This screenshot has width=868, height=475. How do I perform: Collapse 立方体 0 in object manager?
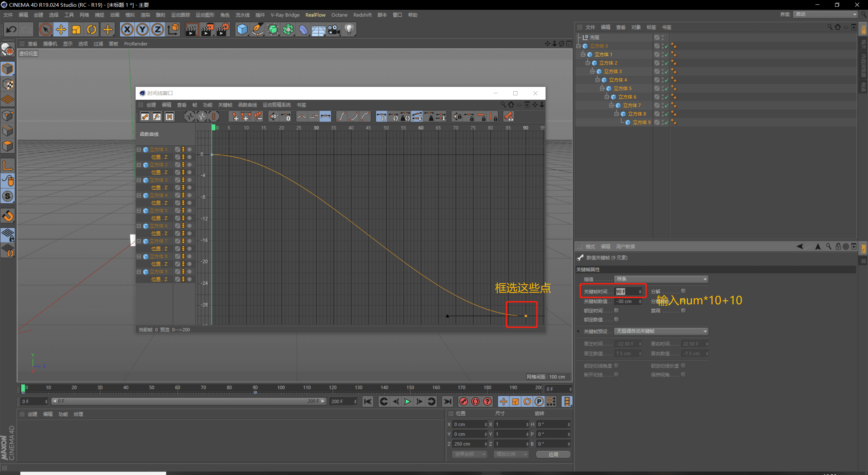click(x=579, y=46)
